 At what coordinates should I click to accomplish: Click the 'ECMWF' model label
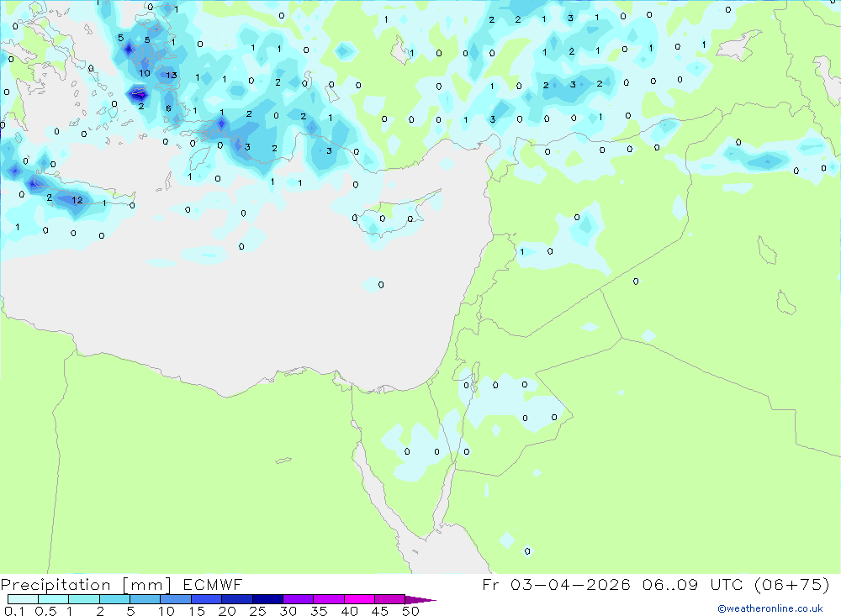tap(213, 584)
